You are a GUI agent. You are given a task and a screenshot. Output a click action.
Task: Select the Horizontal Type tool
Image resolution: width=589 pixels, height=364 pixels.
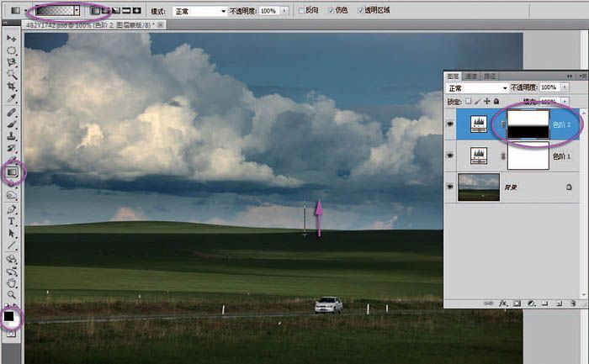pyautogui.click(x=12, y=221)
